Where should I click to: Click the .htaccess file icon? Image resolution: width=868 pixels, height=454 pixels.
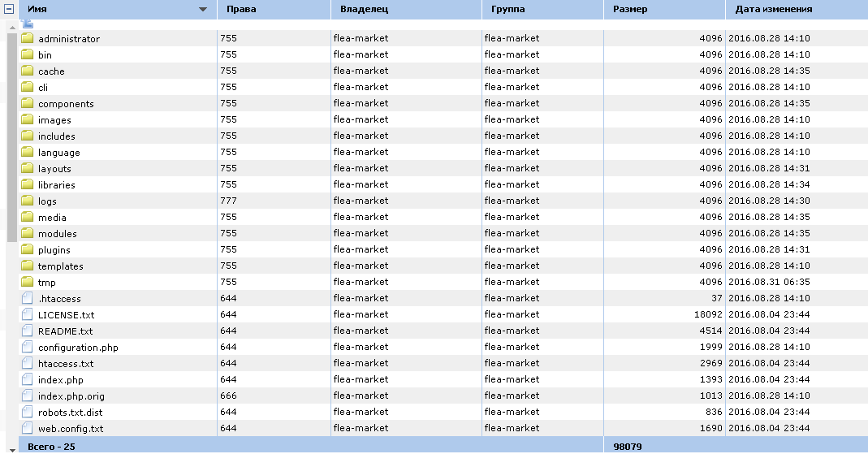click(x=28, y=298)
